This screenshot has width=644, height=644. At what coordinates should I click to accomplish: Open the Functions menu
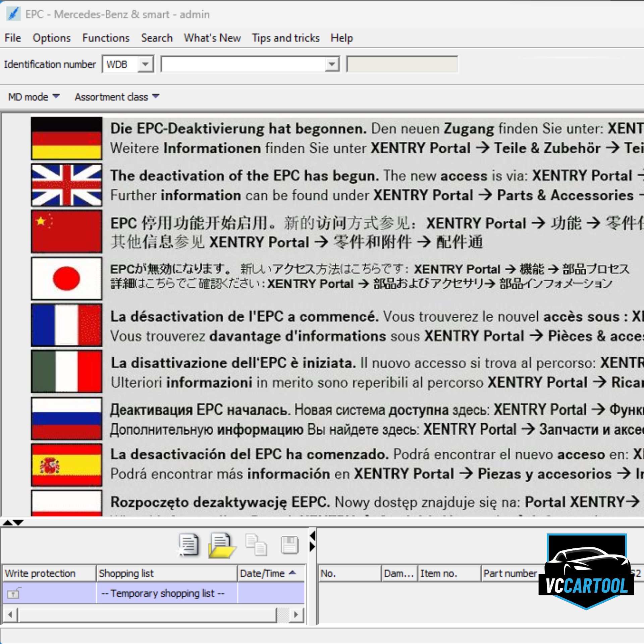[x=106, y=38]
